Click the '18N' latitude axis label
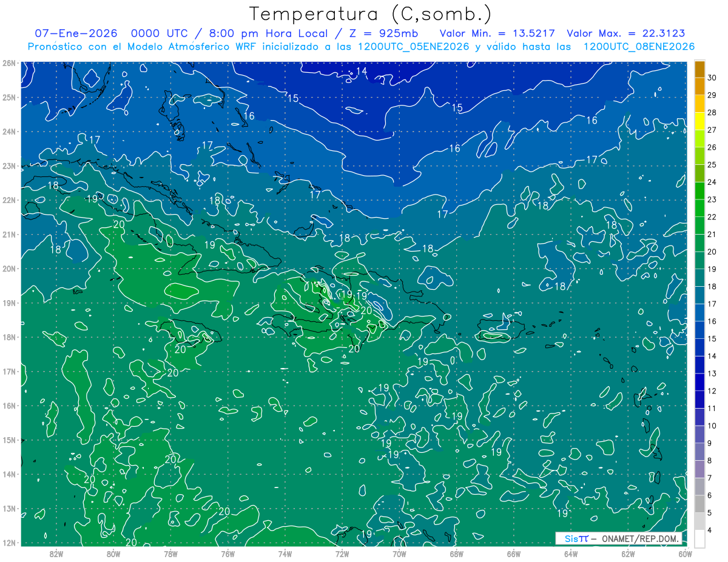728x562 pixels. [8, 337]
